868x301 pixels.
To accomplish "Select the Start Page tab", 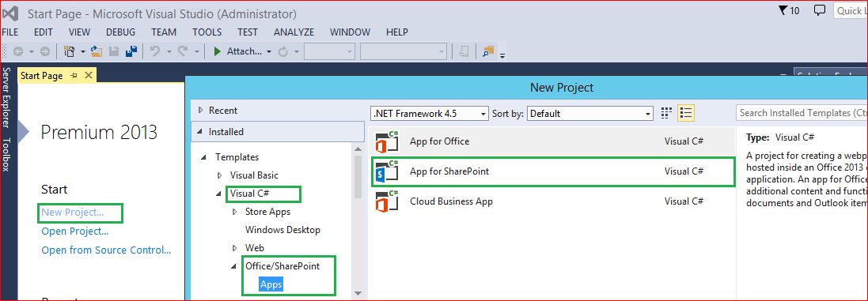I will 41,76.
